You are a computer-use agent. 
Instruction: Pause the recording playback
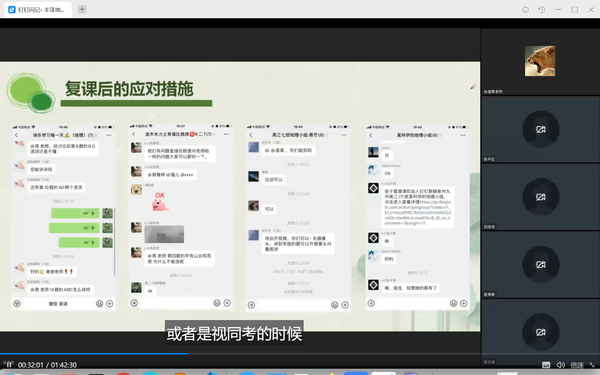coord(8,364)
